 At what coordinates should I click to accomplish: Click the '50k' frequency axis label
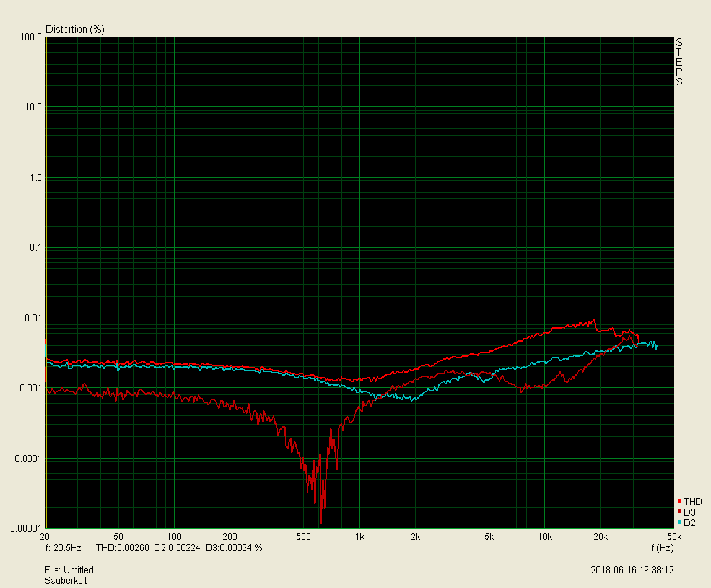[674, 537]
